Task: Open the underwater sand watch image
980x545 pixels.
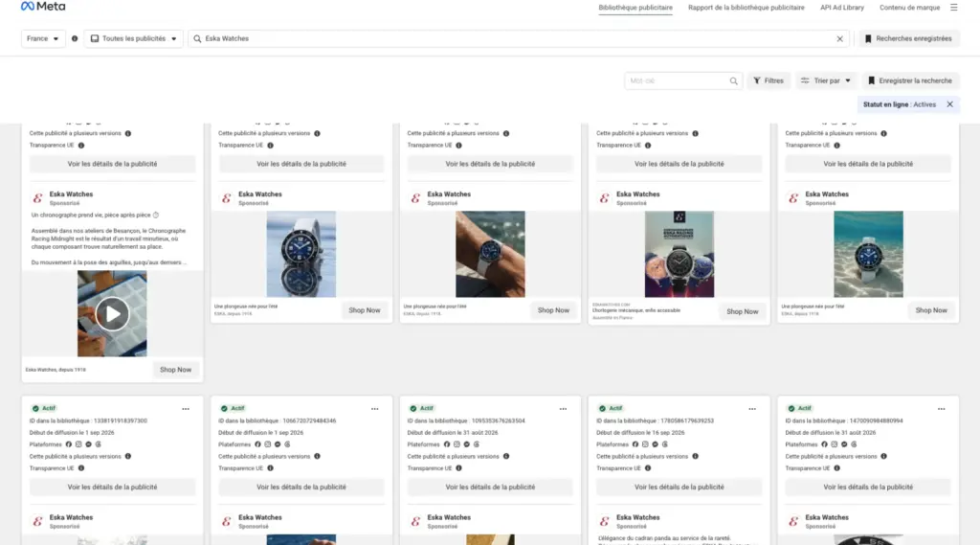Action: click(x=868, y=254)
